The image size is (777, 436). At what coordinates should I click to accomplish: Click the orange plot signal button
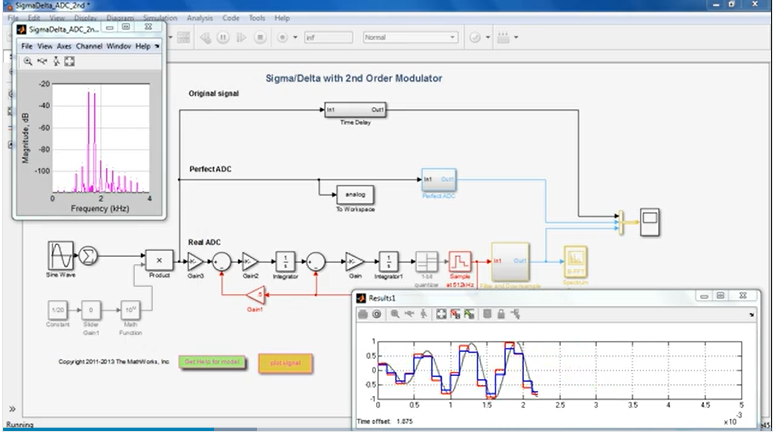pos(285,362)
